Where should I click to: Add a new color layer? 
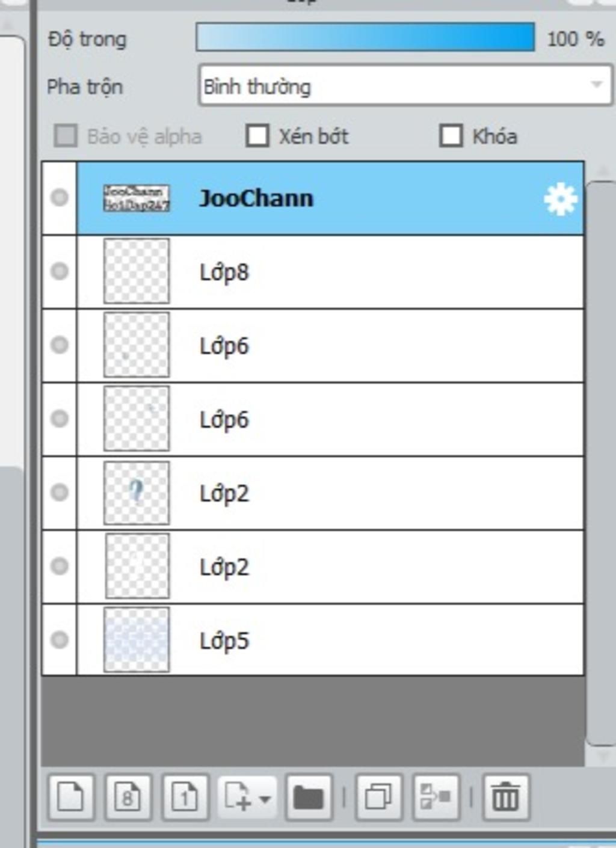tap(71, 797)
